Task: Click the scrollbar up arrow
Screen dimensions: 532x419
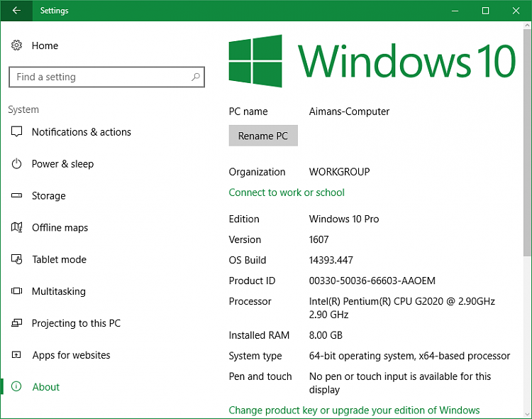Action: tap(527, 25)
